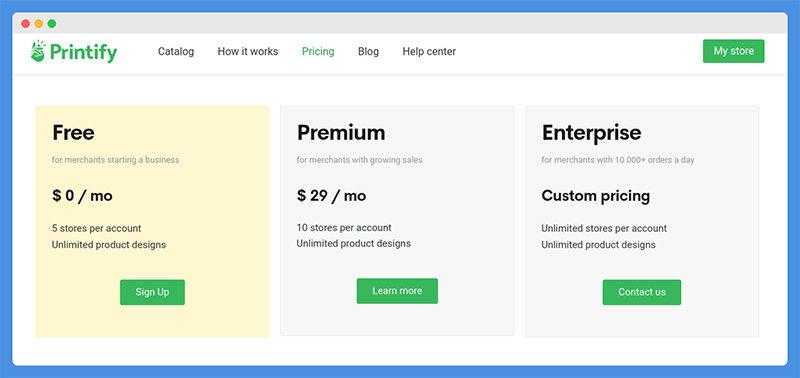The width and height of the screenshot is (800, 378).
Task: Click the Printify wordmark text
Action: coord(84,52)
